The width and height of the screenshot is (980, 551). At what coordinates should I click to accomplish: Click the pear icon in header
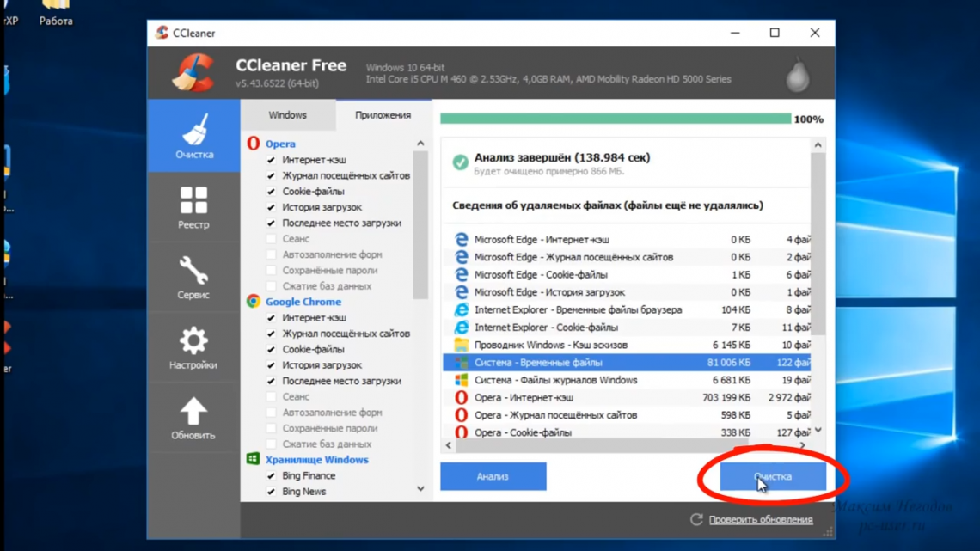(798, 74)
